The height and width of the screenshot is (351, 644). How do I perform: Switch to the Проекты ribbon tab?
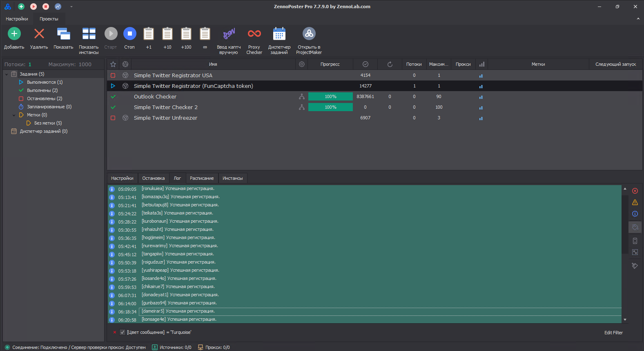(x=49, y=19)
